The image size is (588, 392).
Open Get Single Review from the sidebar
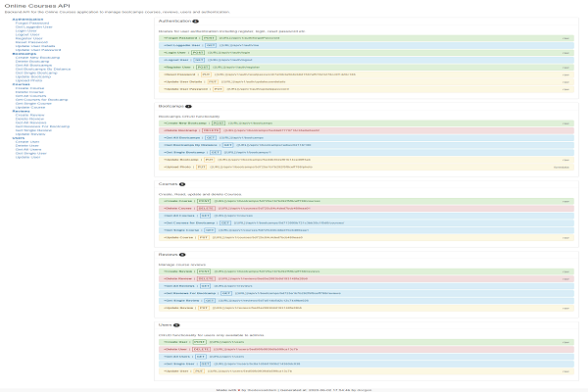(31, 129)
